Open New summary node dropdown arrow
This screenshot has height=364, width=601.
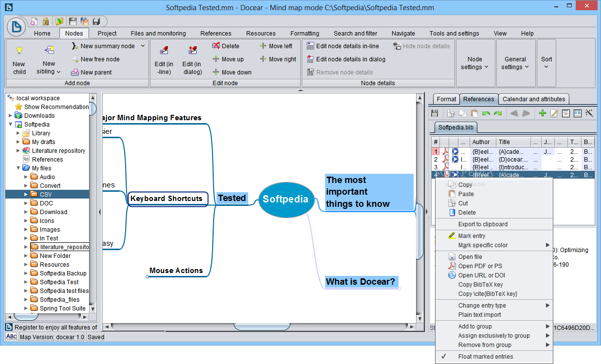click(x=143, y=46)
